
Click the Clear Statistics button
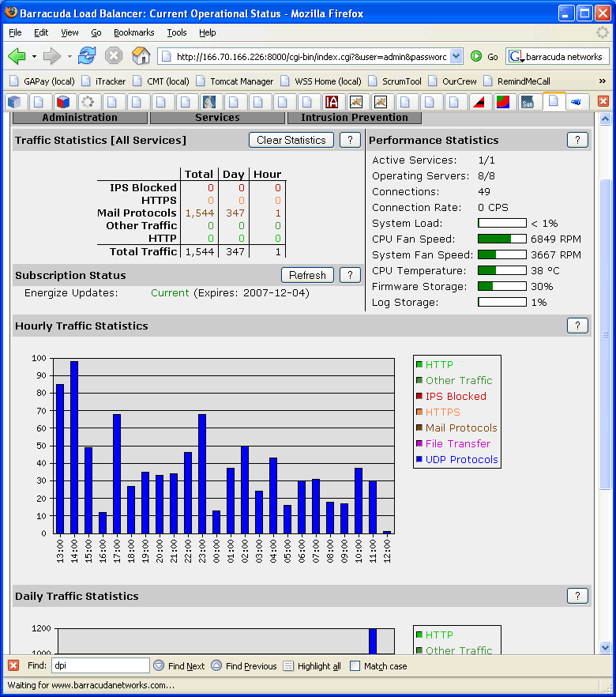point(291,140)
